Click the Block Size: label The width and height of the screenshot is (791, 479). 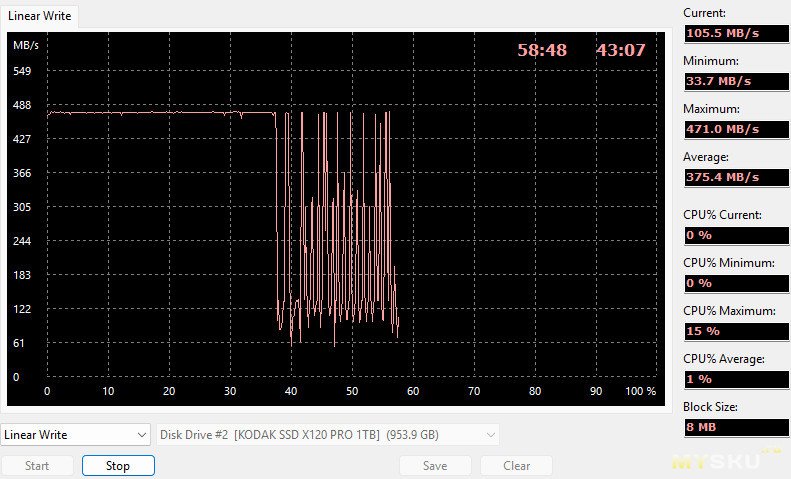tap(710, 407)
